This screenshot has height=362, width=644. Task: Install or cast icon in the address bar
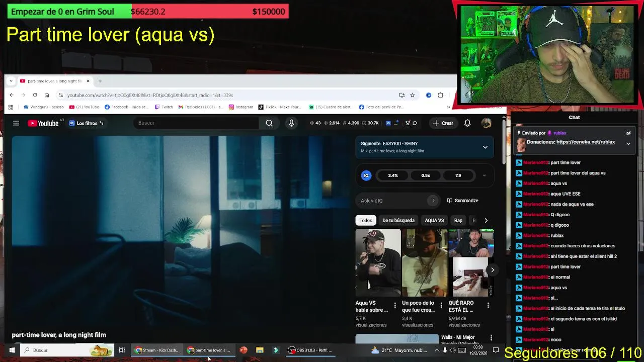401,95
